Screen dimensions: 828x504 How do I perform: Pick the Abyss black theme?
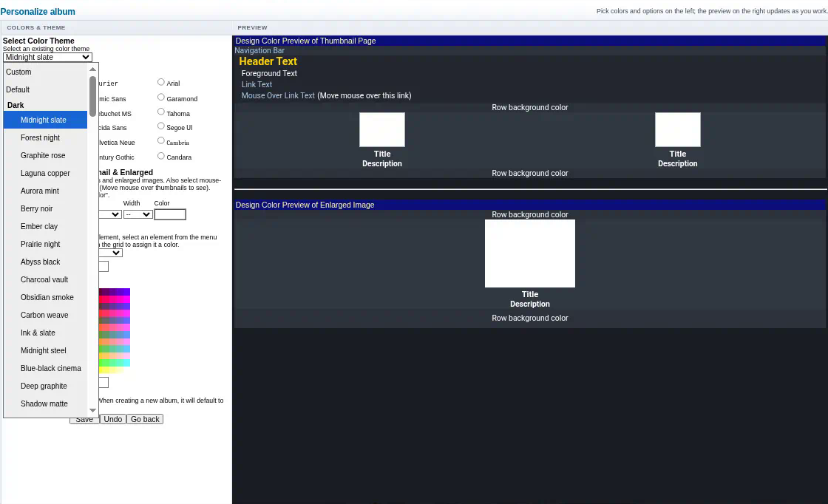tap(45, 262)
